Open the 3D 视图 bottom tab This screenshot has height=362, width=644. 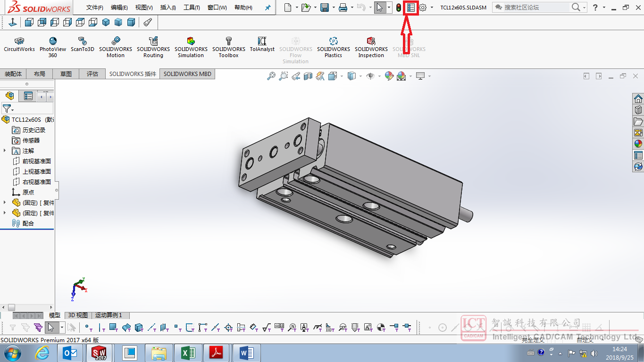coord(78,315)
